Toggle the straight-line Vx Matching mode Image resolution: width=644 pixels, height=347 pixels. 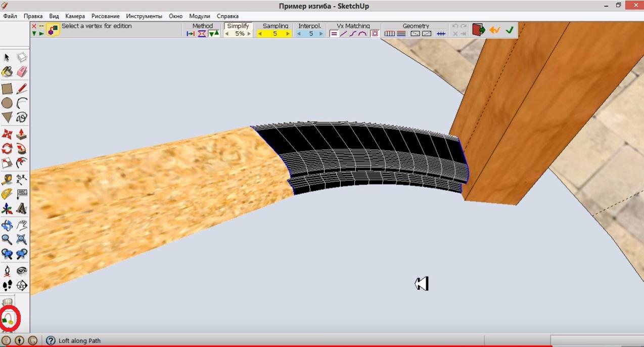click(343, 34)
